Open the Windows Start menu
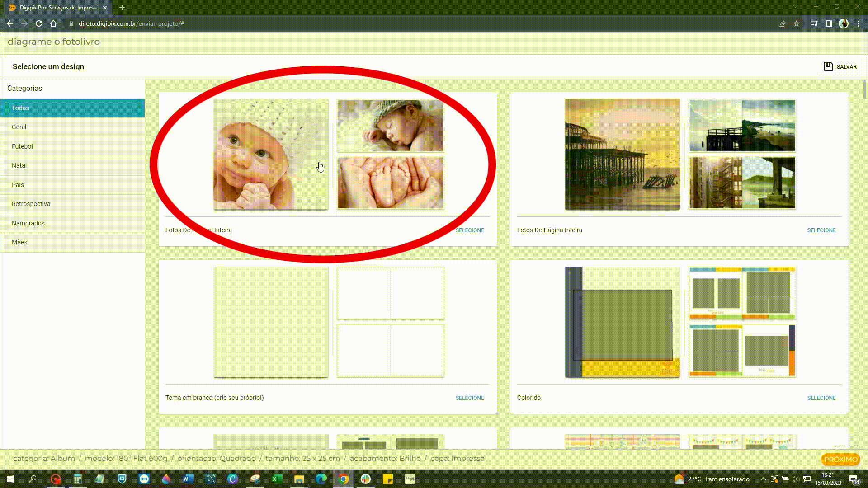This screenshot has width=868, height=488. pyautogui.click(x=11, y=479)
